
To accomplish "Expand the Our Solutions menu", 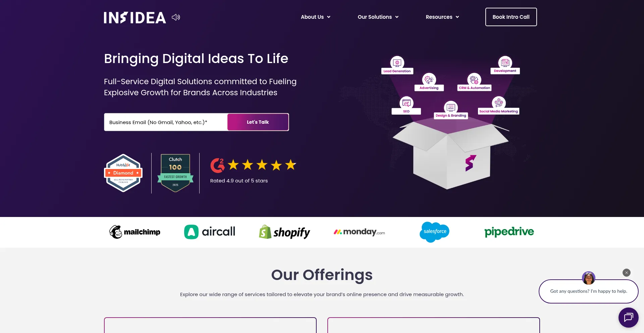I will [x=378, y=17].
